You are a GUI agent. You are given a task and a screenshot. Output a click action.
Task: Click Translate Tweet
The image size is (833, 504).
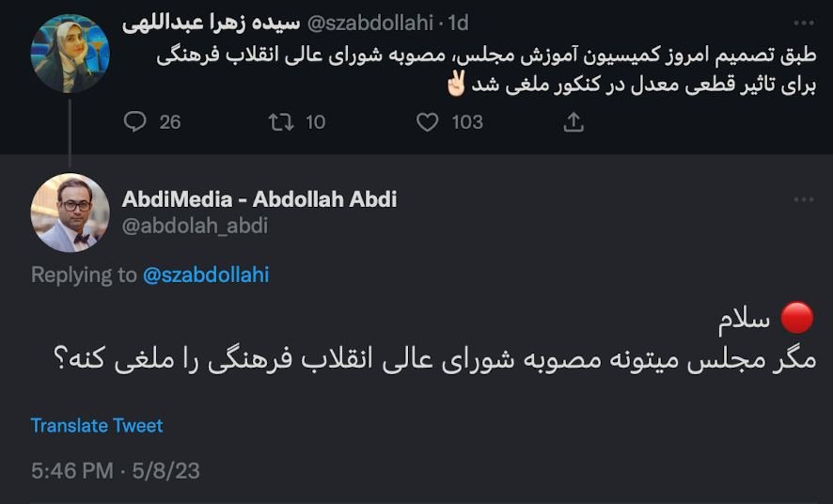(x=97, y=425)
